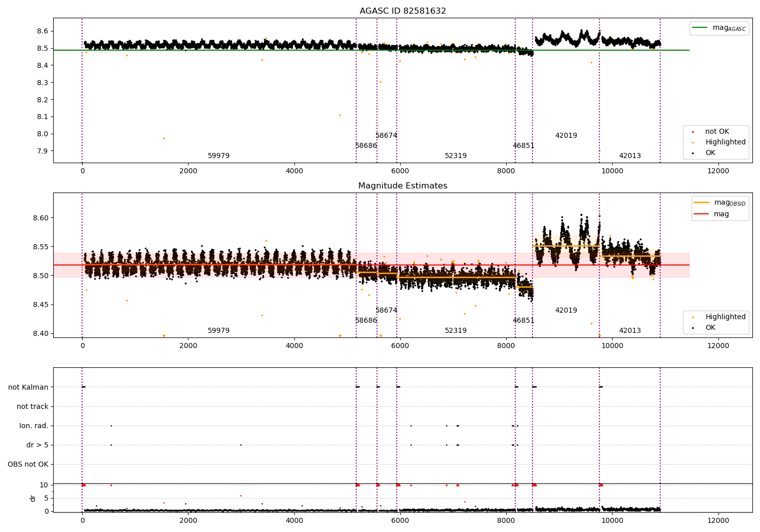Click y-axis tick "8.60" in Magnitude Estimates plot
Image resolution: width=760 pixels, height=532 pixels.
[x=41, y=218]
